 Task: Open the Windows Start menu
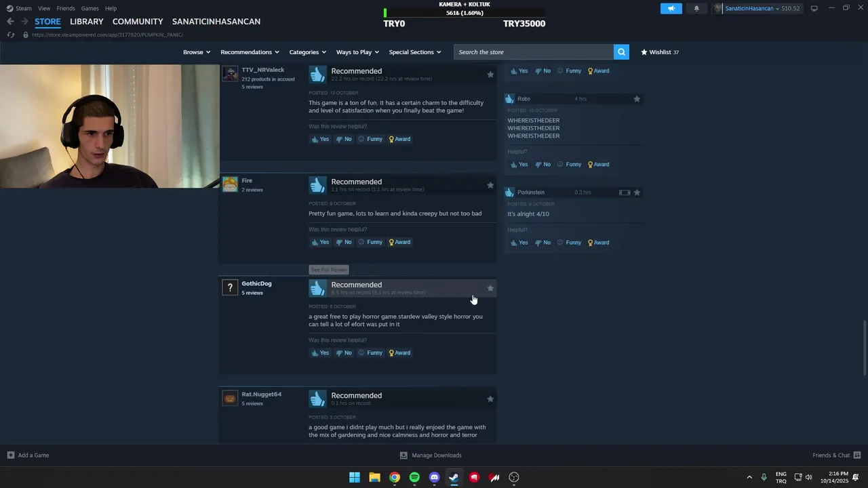(x=355, y=477)
